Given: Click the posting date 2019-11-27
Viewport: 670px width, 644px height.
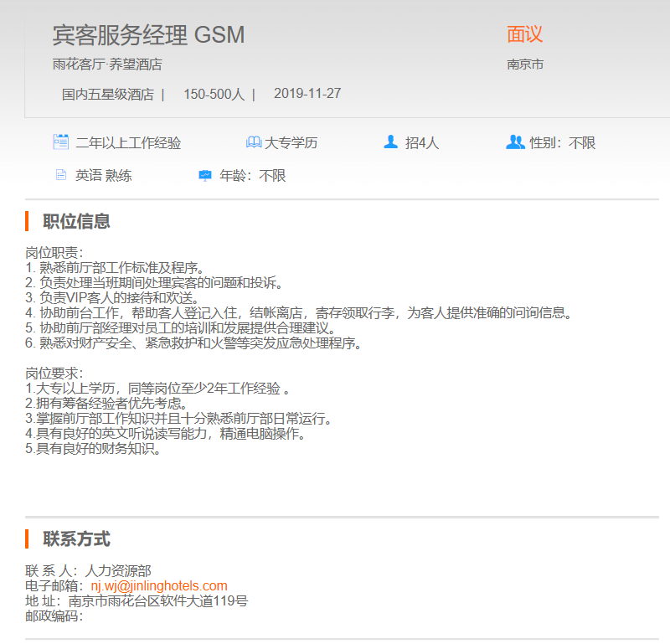Looking at the screenshot, I should coord(307,94).
